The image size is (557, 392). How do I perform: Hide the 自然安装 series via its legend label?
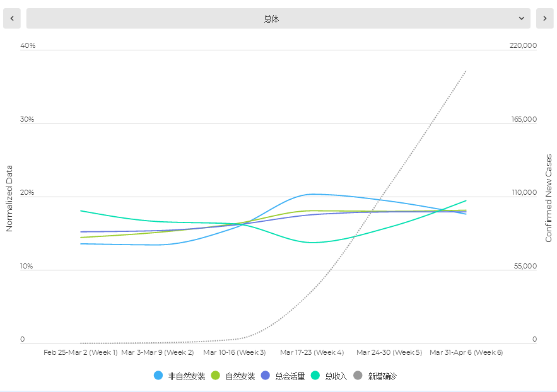240,376
